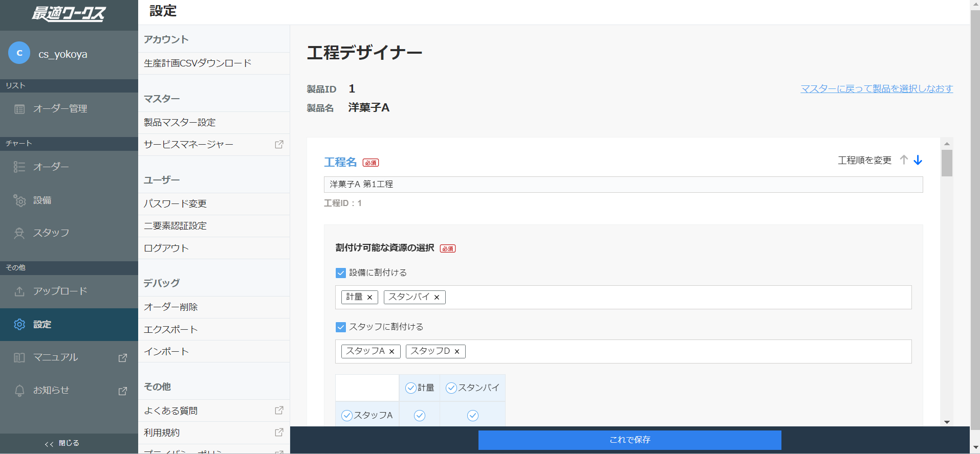
Task: Click the 工程ID：1 text
Action: (343, 203)
